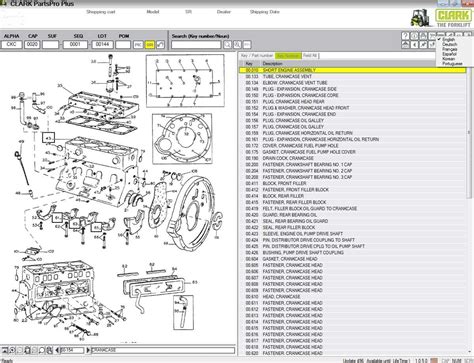Select ELBOW, CRANKCASE VENT TUBE row
This screenshot has width=474, height=363.
point(353,83)
